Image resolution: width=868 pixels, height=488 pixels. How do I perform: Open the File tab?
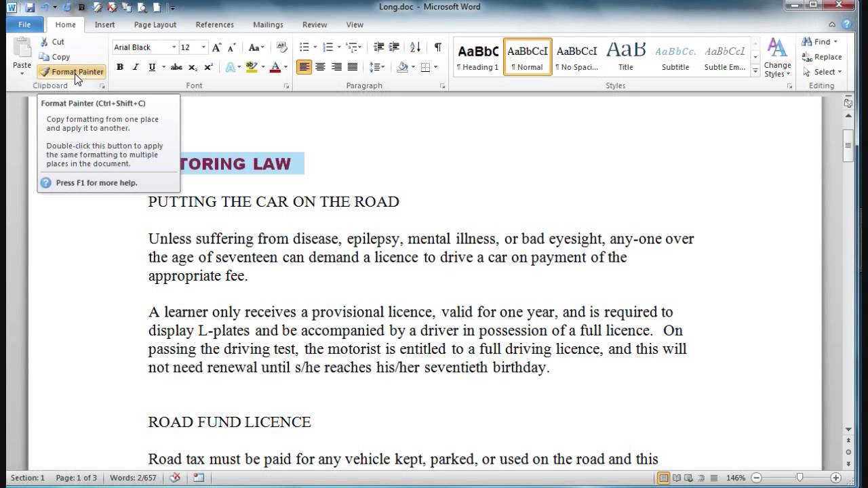(x=24, y=24)
